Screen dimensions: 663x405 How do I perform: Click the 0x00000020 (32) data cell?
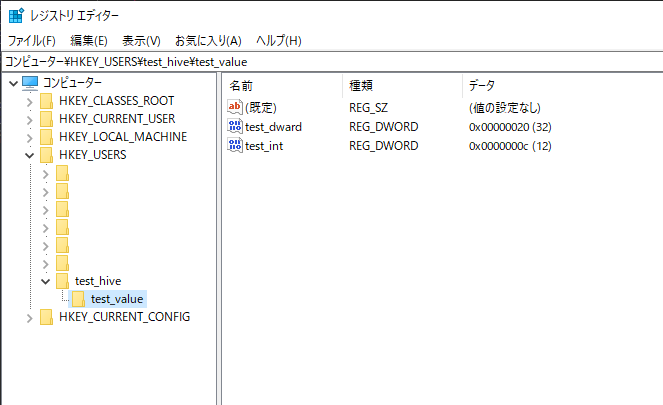pyautogui.click(x=510, y=127)
